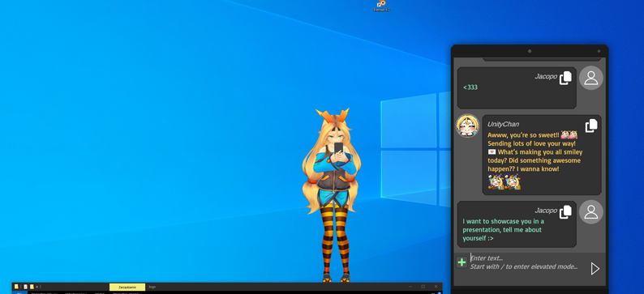Select the "<333" message text
Viewport: 644px width, 294px height.
[x=470, y=87]
